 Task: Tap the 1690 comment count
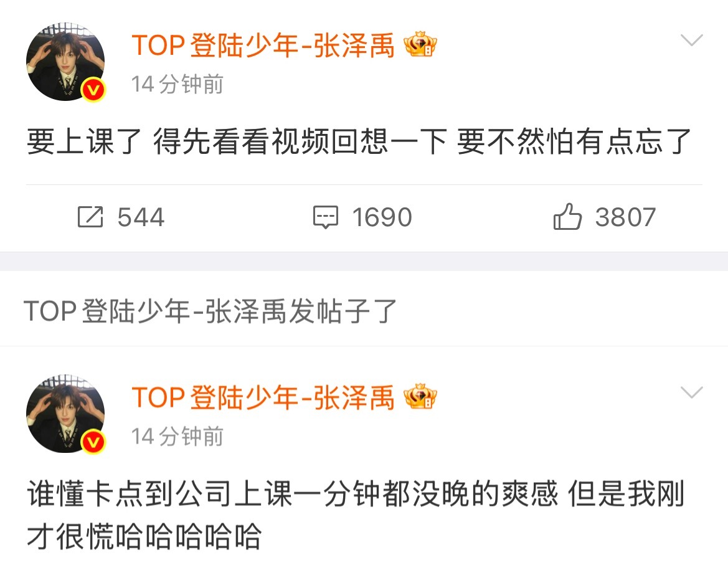point(382,217)
